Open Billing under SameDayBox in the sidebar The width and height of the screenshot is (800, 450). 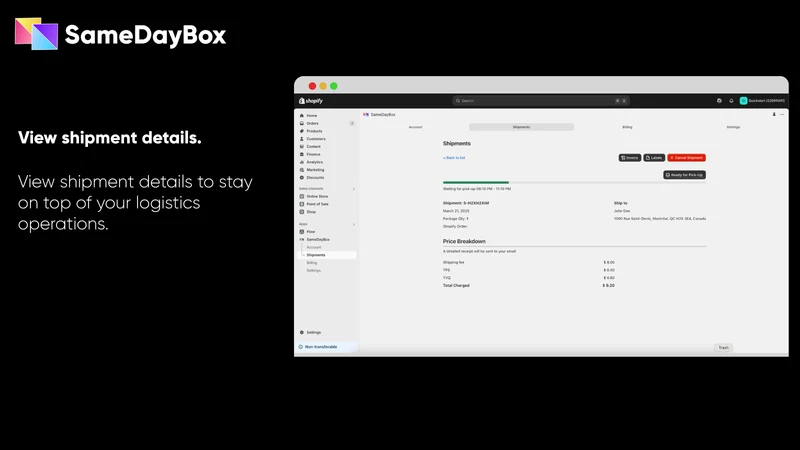click(x=312, y=263)
